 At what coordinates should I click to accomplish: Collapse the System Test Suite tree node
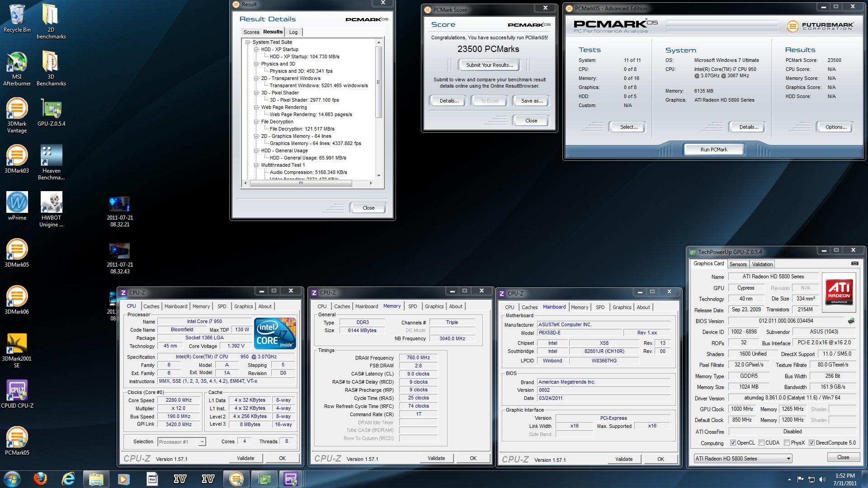coord(248,42)
